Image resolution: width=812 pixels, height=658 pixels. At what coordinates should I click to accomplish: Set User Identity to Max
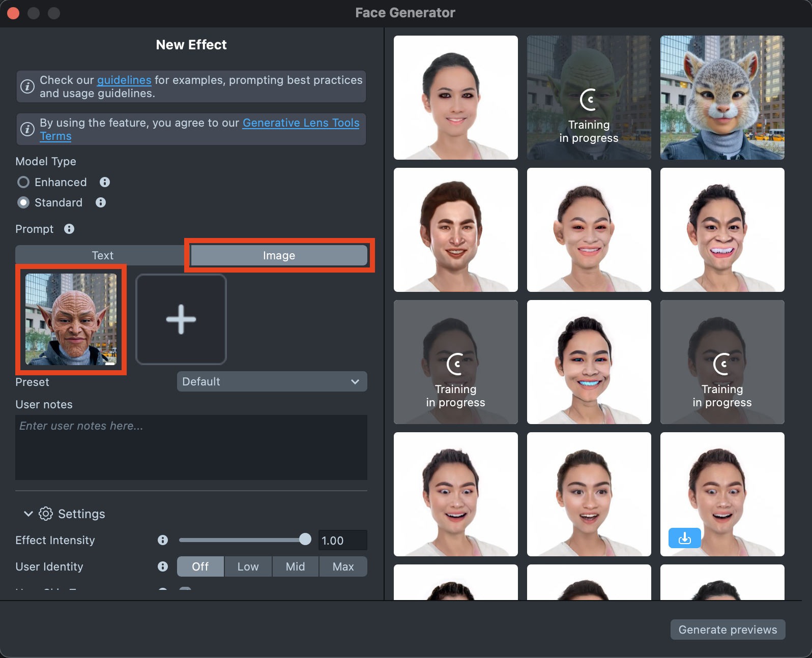tap(343, 566)
